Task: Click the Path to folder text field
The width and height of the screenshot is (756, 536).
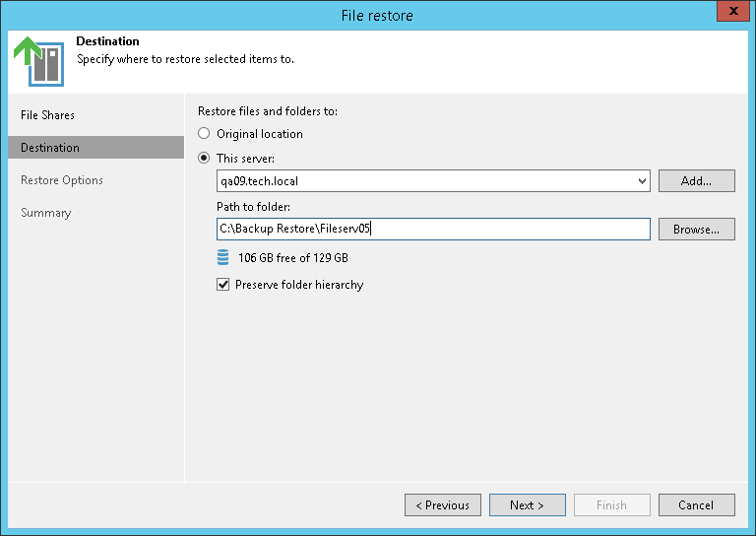Action: point(433,229)
